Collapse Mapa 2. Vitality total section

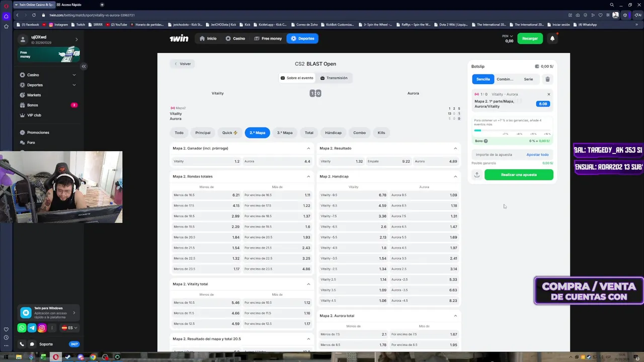click(308, 284)
